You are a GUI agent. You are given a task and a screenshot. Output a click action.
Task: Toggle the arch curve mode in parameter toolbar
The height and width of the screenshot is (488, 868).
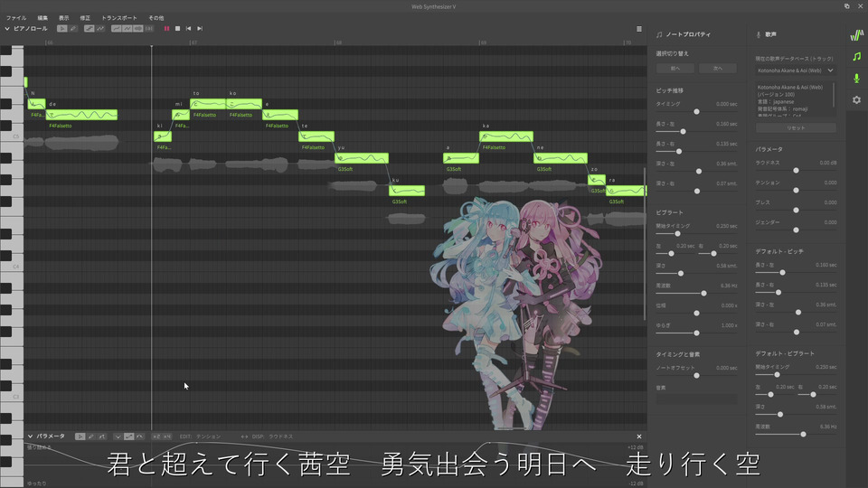139,436
